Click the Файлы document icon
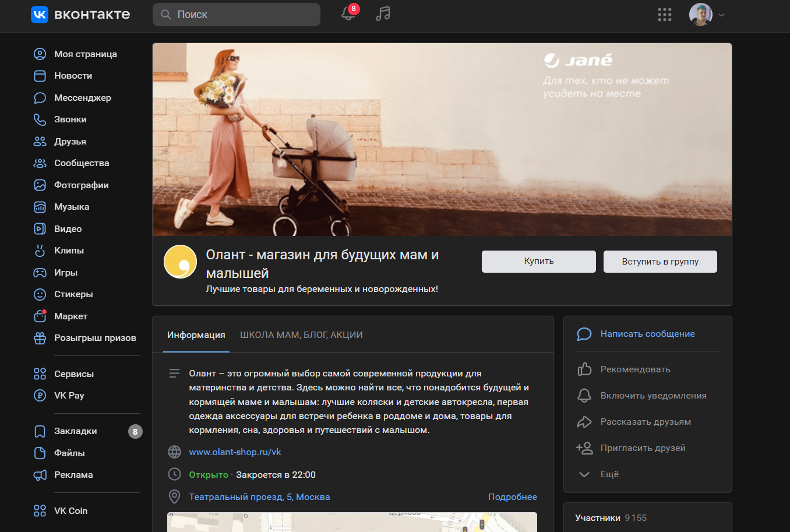 coord(40,453)
